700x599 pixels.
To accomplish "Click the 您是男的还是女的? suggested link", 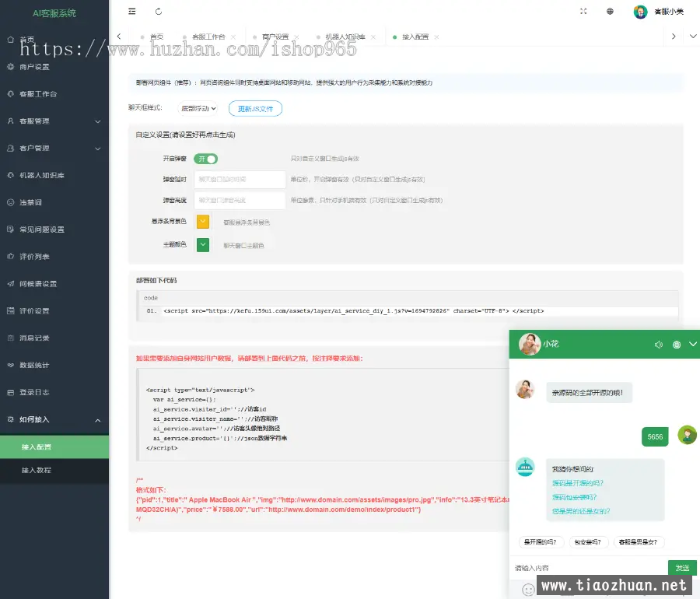I will pyautogui.click(x=581, y=512).
